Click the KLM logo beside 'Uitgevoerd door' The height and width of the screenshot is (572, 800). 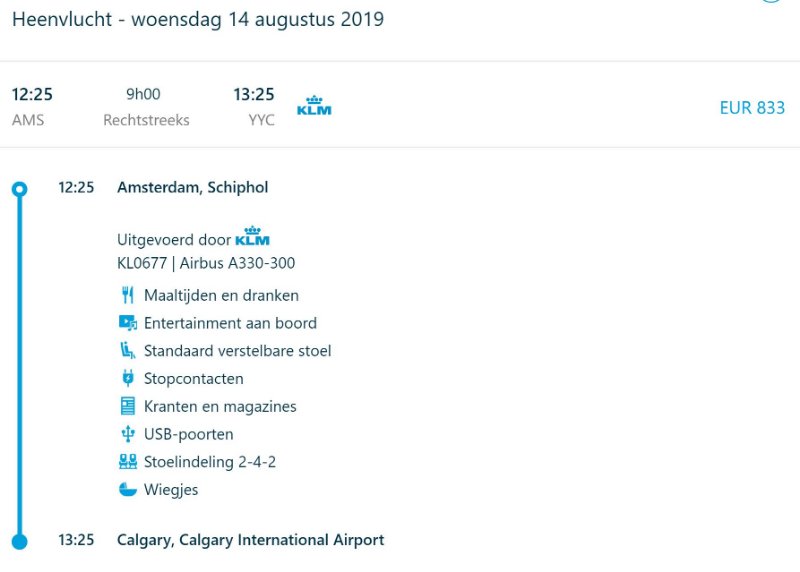pyautogui.click(x=253, y=239)
